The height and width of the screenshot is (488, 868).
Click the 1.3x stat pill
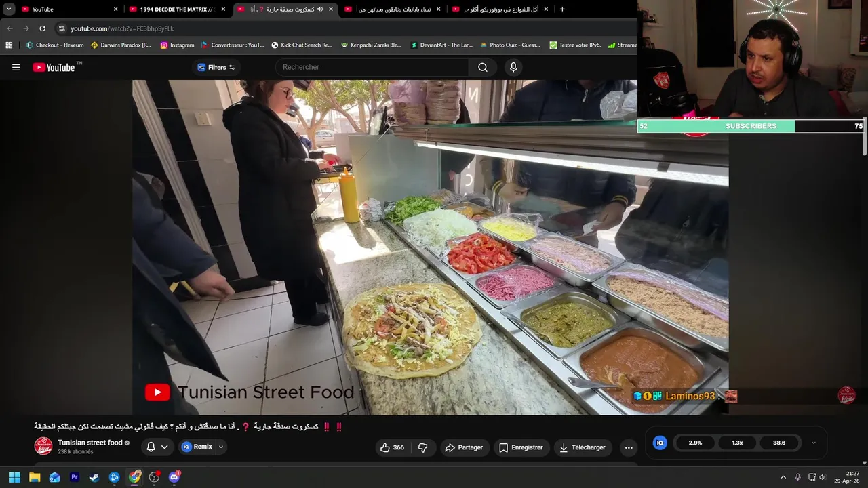737,443
